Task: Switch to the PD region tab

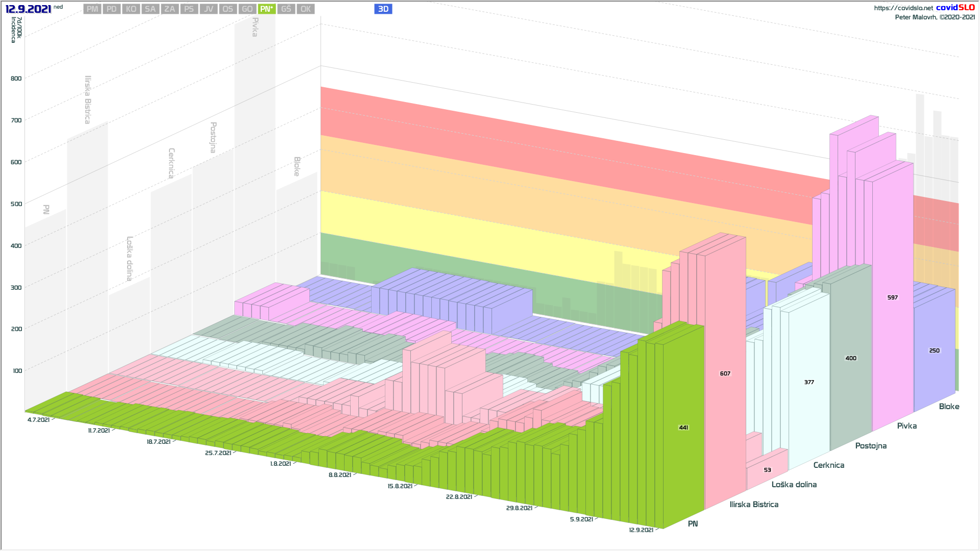Action: point(111,9)
